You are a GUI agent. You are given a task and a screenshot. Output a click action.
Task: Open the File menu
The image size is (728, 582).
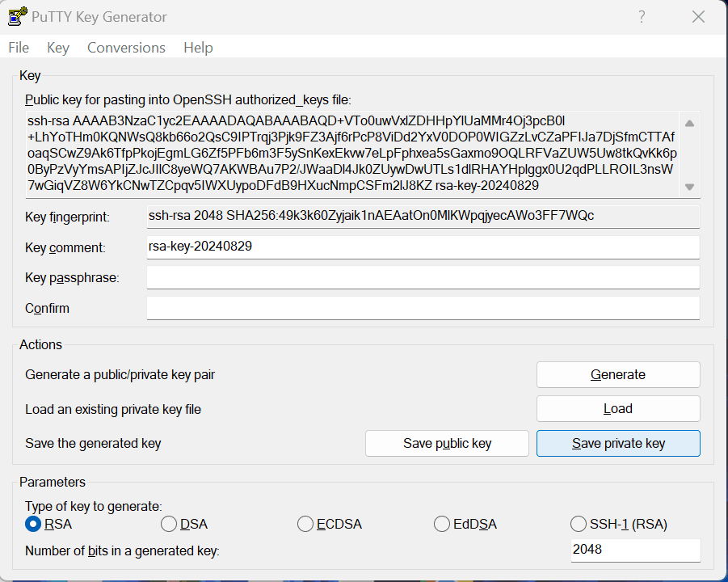pyautogui.click(x=19, y=48)
